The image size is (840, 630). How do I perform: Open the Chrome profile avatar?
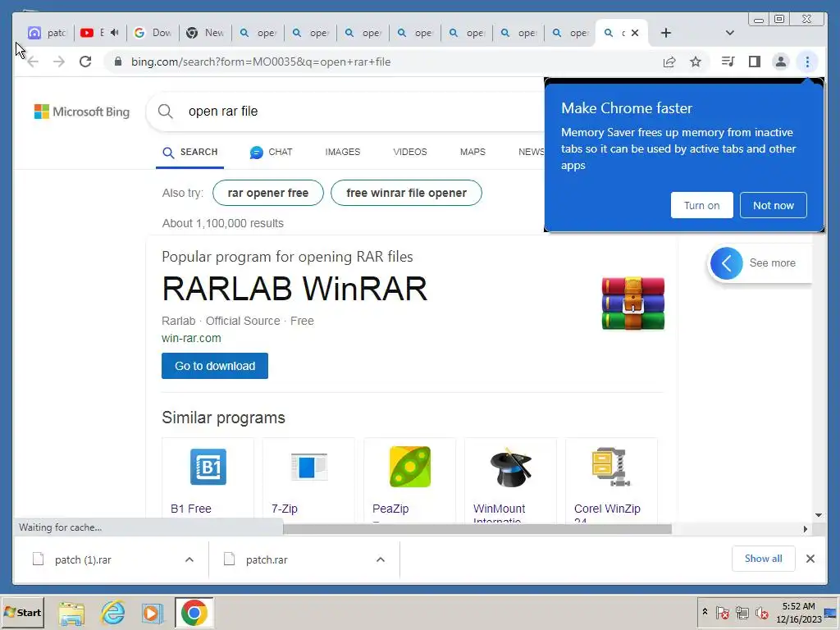(x=781, y=62)
